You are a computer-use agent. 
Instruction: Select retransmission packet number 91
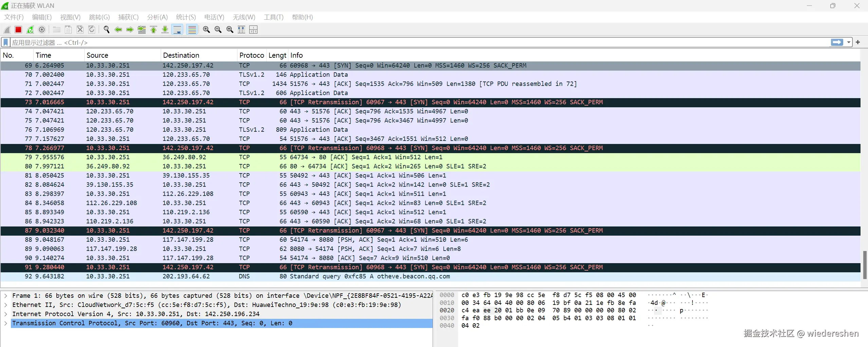(x=430, y=267)
